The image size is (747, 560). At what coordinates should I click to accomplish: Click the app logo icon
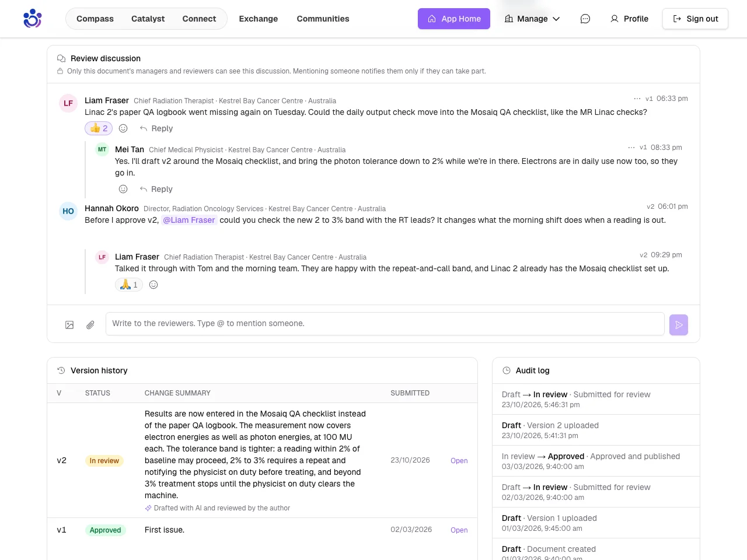32,19
